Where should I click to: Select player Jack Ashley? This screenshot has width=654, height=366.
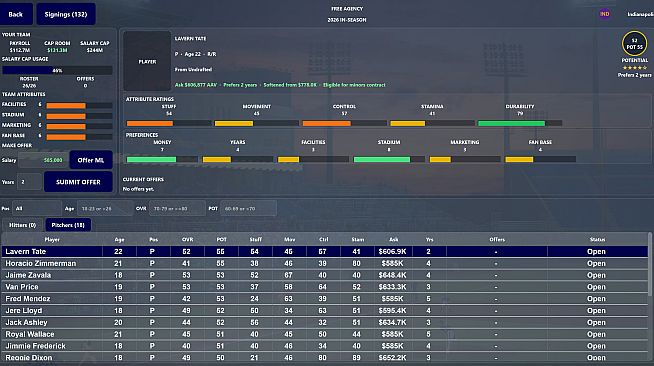coord(325,322)
